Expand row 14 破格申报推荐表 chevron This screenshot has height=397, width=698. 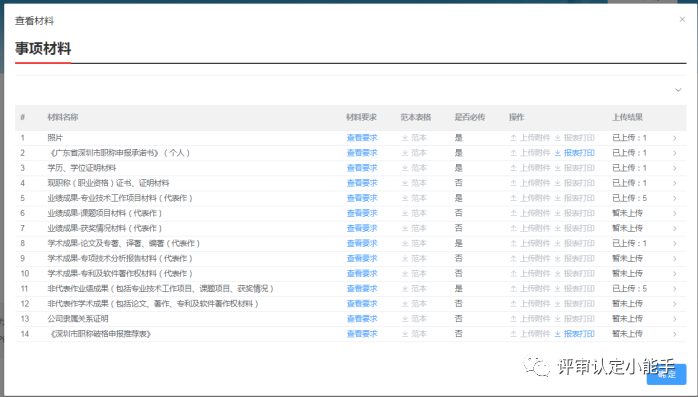(675, 334)
